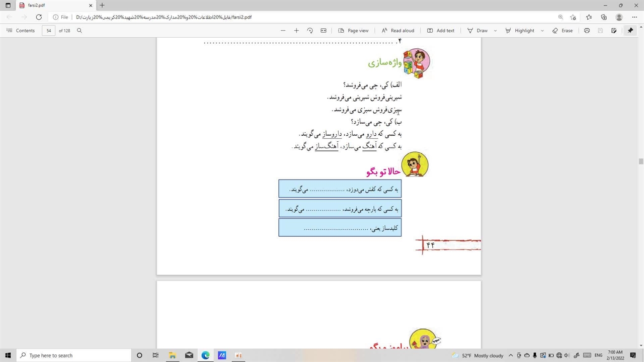Rotate the PDF page
This screenshot has width=644, height=362.
point(310,31)
